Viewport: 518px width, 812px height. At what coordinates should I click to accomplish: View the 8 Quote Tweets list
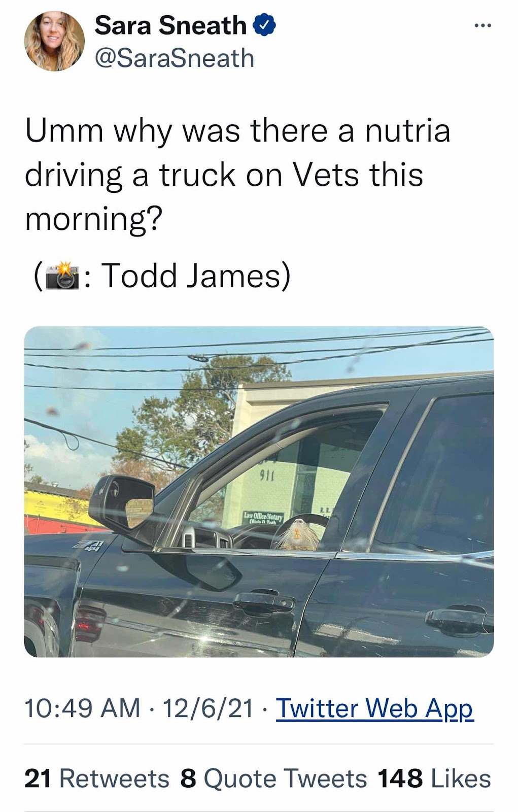tap(273, 779)
